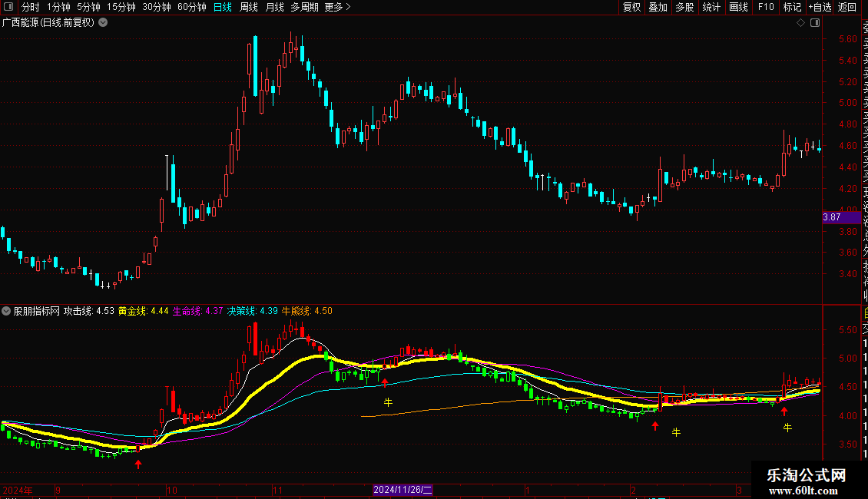Select the 牛熊线: 4.50 label
868x499 pixels.
[x=307, y=311]
